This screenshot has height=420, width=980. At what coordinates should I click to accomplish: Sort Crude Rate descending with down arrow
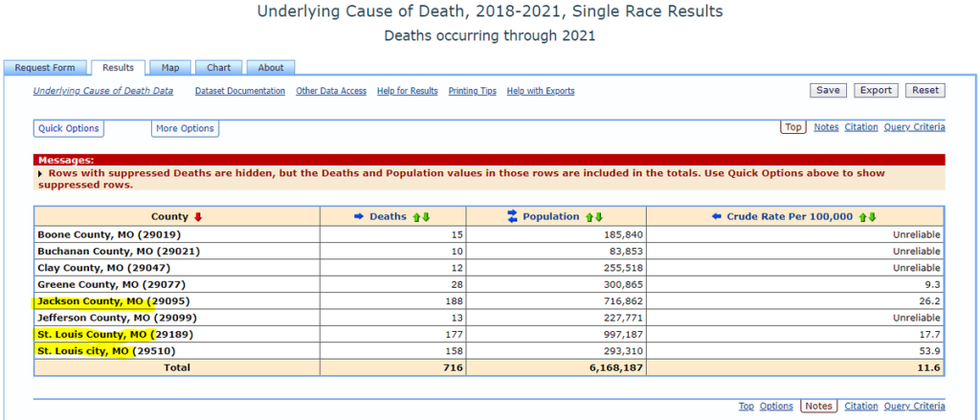[x=872, y=217]
